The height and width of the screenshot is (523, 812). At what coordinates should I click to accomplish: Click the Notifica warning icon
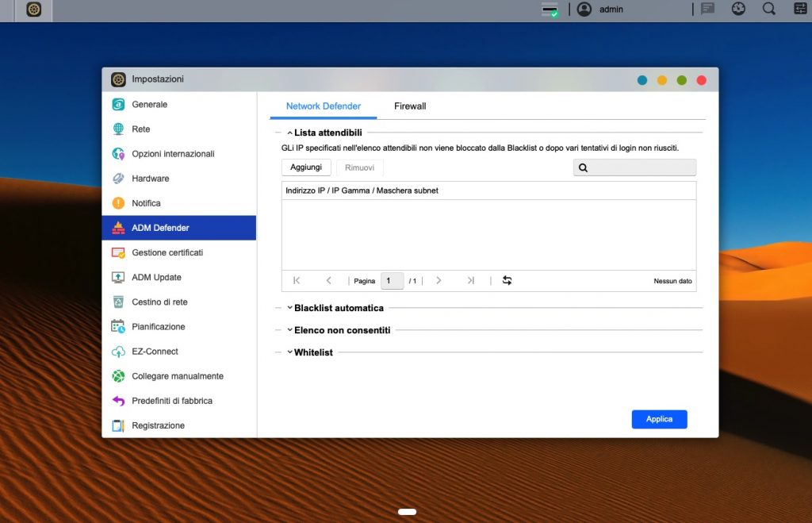(x=118, y=203)
